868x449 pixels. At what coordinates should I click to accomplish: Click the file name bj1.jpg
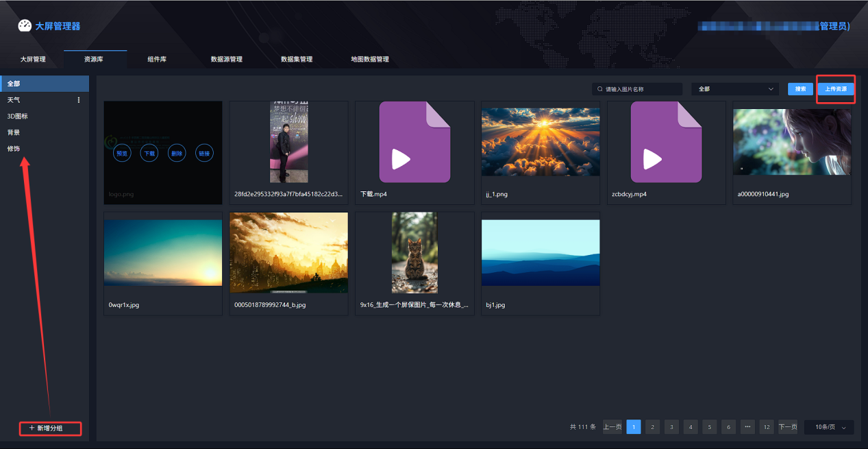coord(495,305)
